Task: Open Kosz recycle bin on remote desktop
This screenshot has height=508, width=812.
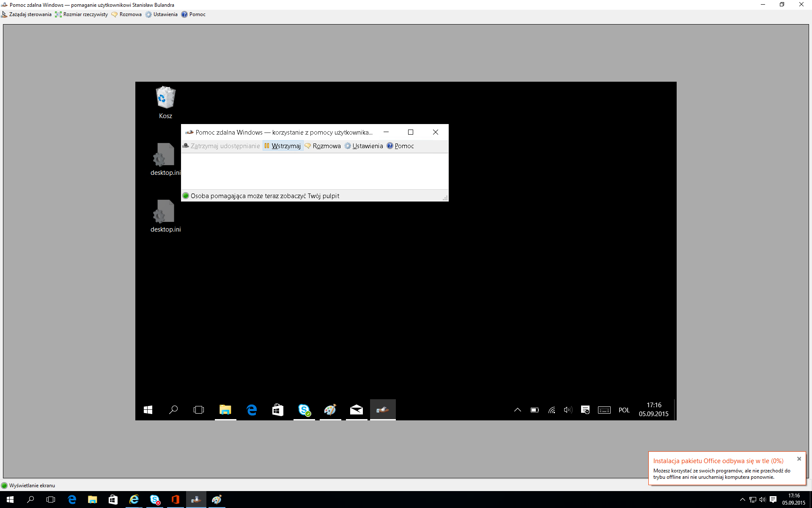Action: pos(165,98)
